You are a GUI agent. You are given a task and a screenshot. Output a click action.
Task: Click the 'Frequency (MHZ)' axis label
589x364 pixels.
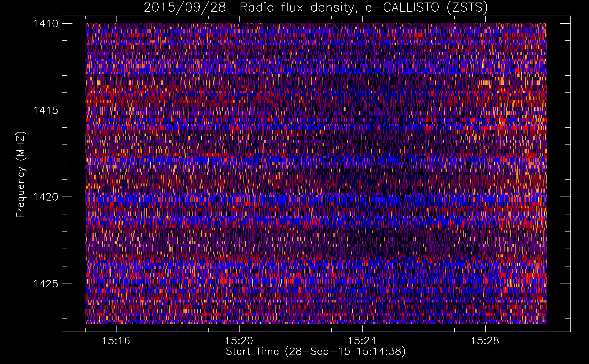[x=21, y=175]
